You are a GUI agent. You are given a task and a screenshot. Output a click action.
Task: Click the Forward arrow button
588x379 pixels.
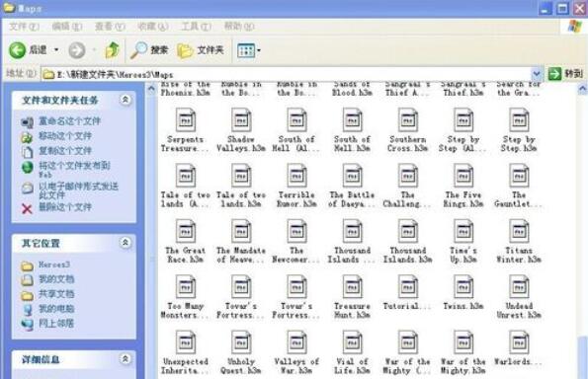click(77, 49)
